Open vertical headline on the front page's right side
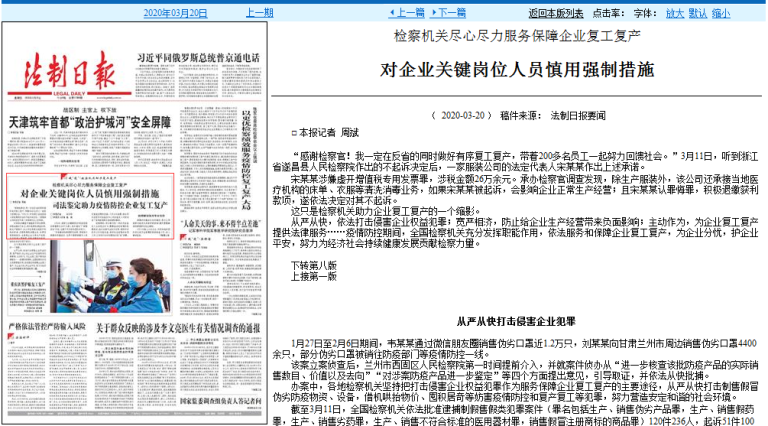The image size is (768, 426). point(246,159)
